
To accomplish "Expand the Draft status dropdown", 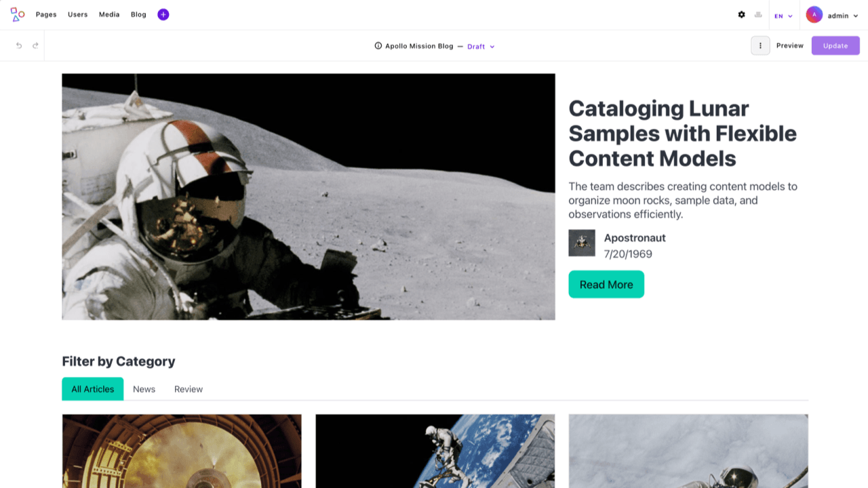I will click(x=481, y=47).
